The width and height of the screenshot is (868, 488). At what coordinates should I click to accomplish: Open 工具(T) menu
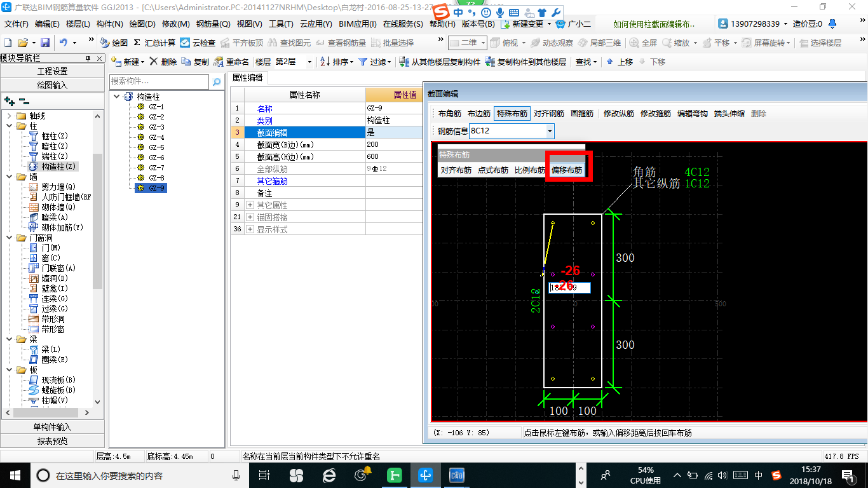click(281, 24)
